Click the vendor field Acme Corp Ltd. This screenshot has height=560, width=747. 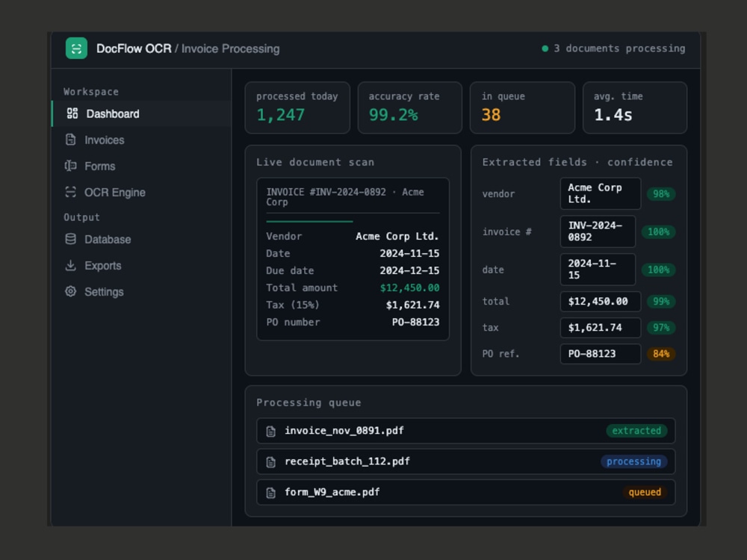coord(601,193)
